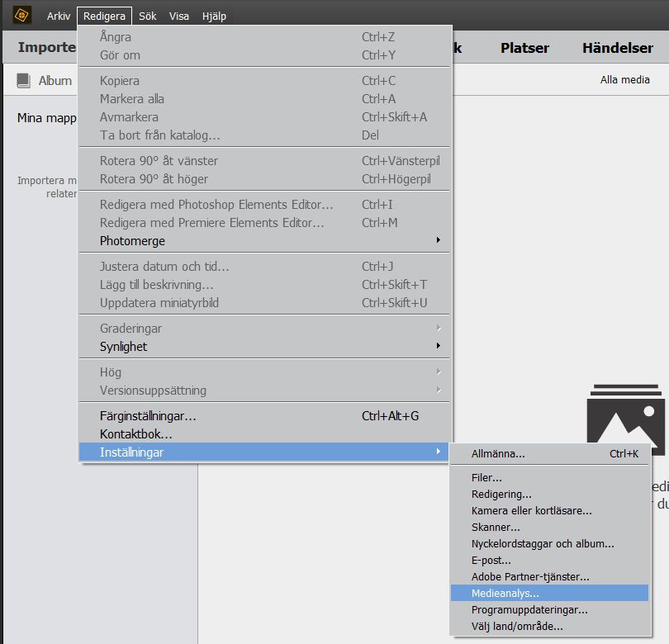Open Allmänna... preferences
669x644 pixels.
coord(550,454)
